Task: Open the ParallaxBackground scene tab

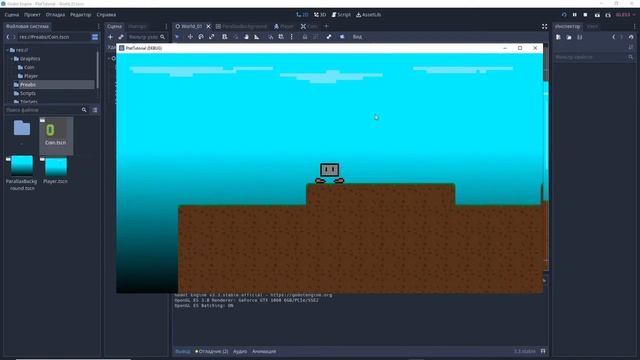Action: [241, 26]
